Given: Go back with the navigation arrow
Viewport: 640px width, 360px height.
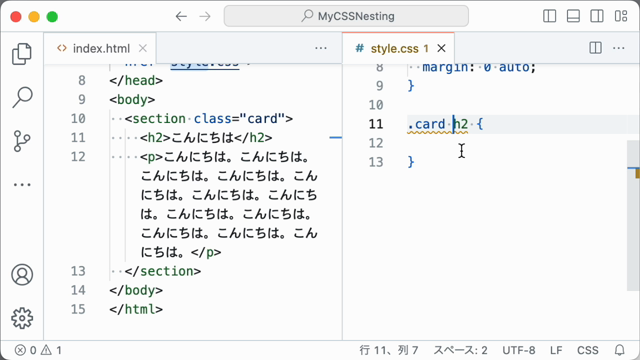Looking at the screenshot, I should (x=181, y=16).
